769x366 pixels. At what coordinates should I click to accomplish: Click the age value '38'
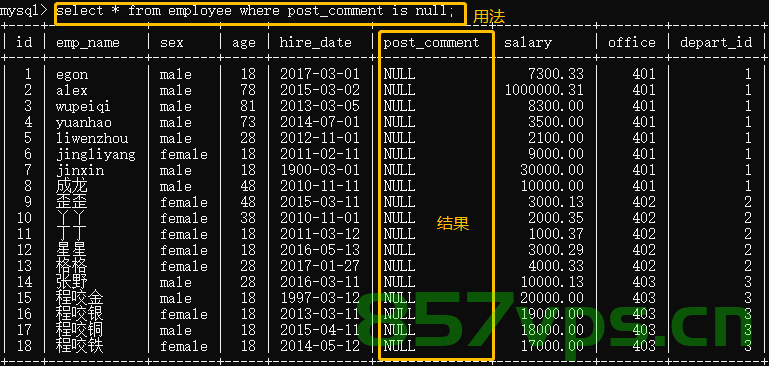pyautogui.click(x=248, y=218)
